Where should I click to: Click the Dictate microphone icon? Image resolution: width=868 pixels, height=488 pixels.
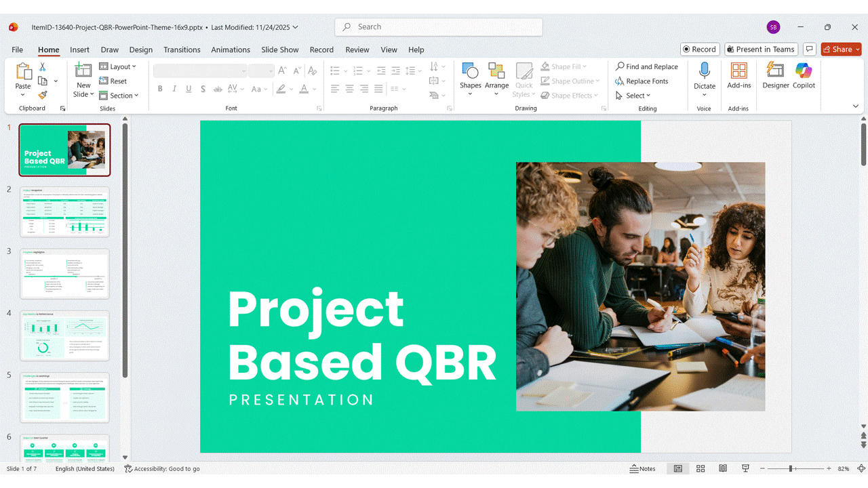(704, 70)
